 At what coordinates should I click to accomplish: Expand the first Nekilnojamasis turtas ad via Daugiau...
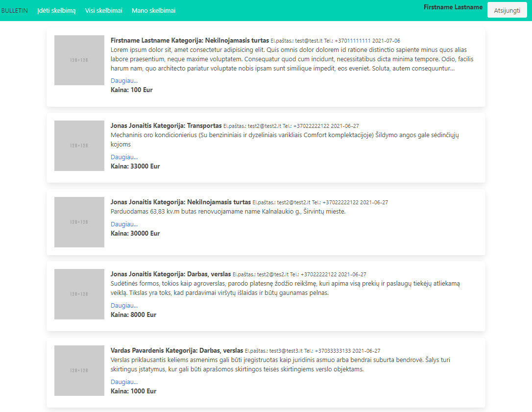pos(123,80)
